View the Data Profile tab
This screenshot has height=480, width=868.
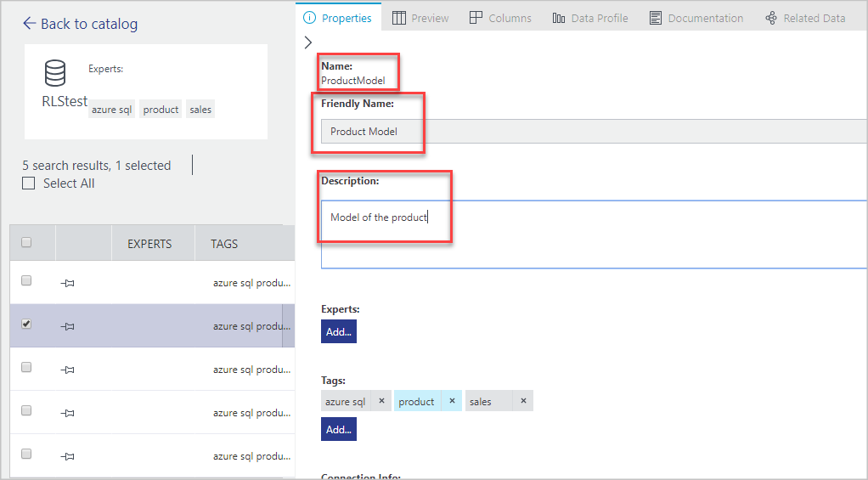[x=590, y=19]
